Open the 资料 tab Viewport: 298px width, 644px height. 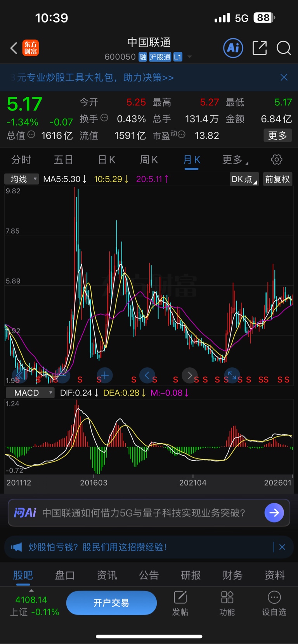[x=275, y=575]
